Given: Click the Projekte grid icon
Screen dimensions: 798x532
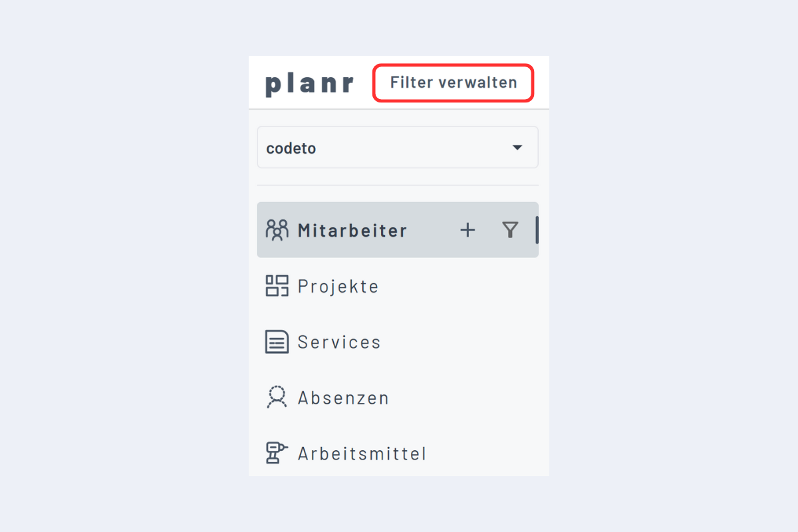Looking at the screenshot, I should (277, 285).
